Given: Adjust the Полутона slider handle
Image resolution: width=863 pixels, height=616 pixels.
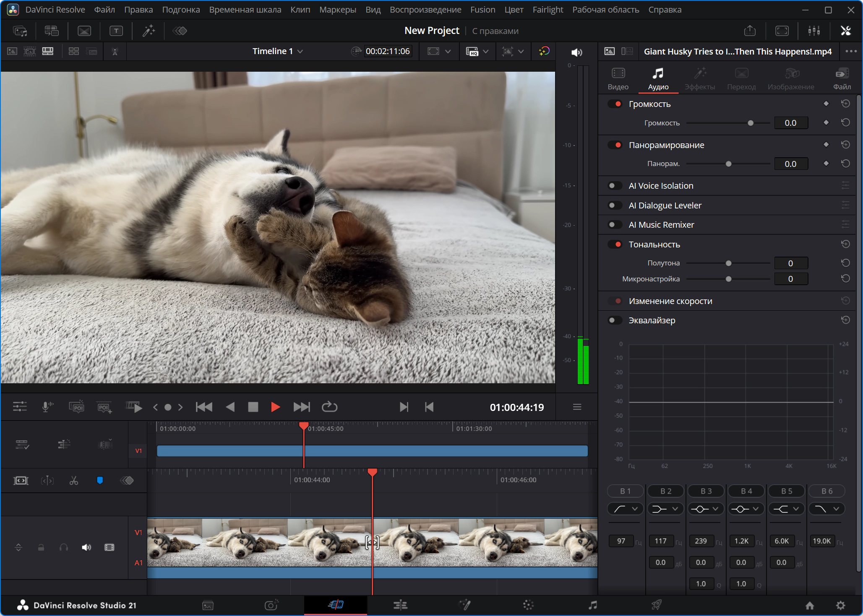Looking at the screenshot, I should (x=728, y=263).
